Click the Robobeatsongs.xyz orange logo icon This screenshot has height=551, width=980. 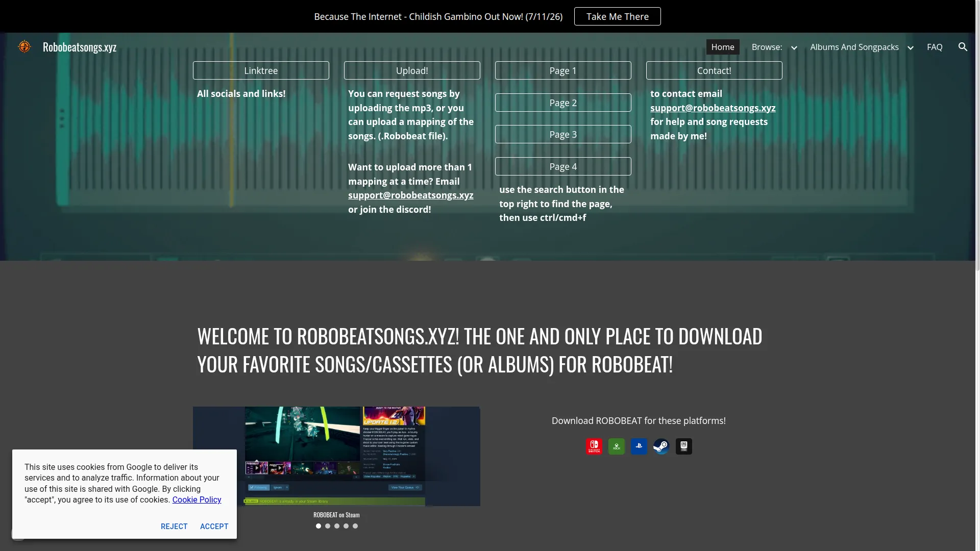coord(24,47)
